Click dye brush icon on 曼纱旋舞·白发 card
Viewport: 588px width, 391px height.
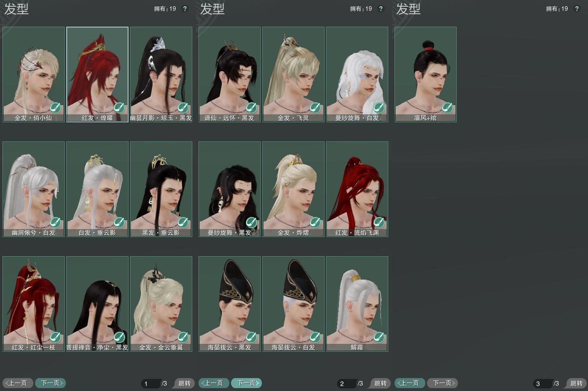[x=379, y=108]
